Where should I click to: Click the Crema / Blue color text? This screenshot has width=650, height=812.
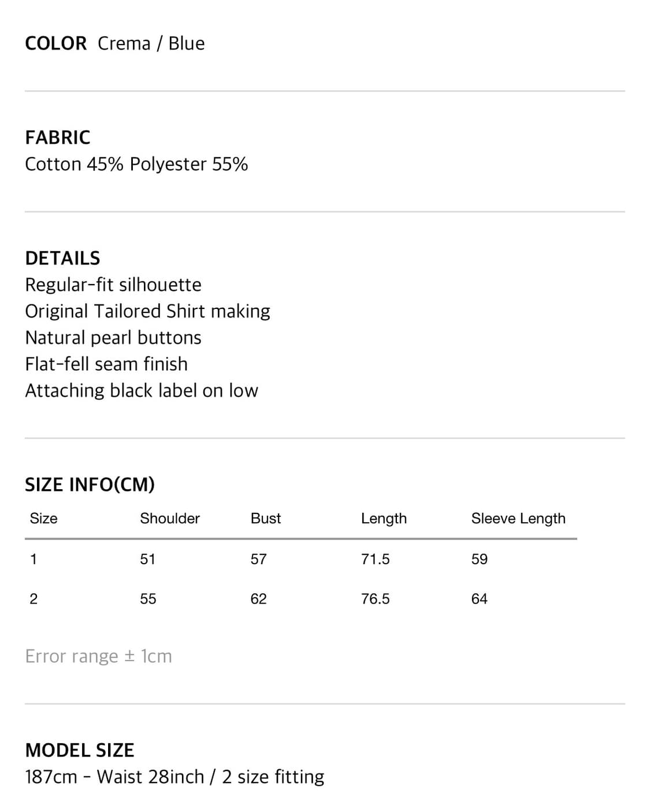click(x=151, y=43)
